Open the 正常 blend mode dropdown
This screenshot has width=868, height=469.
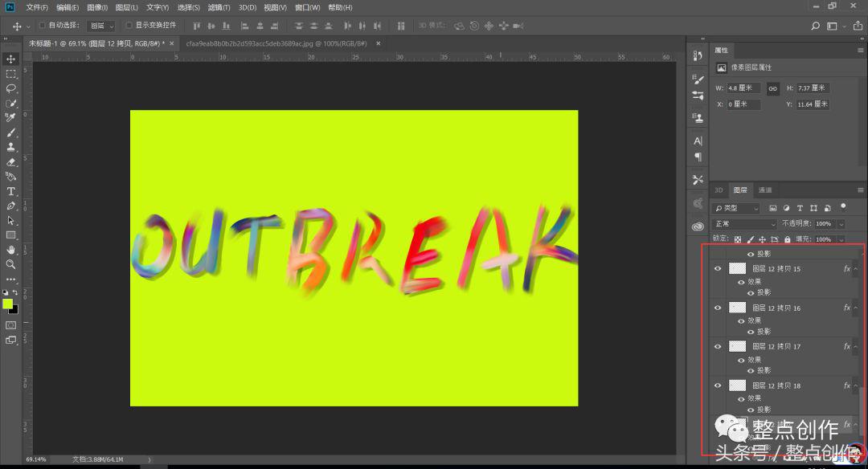coord(745,224)
